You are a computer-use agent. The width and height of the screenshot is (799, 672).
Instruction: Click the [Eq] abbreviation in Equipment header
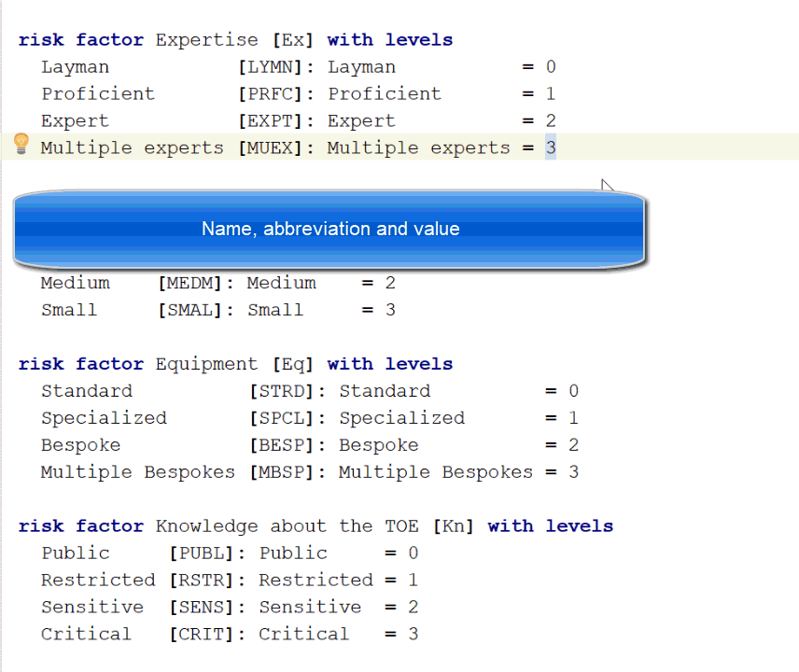click(x=292, y=364)
